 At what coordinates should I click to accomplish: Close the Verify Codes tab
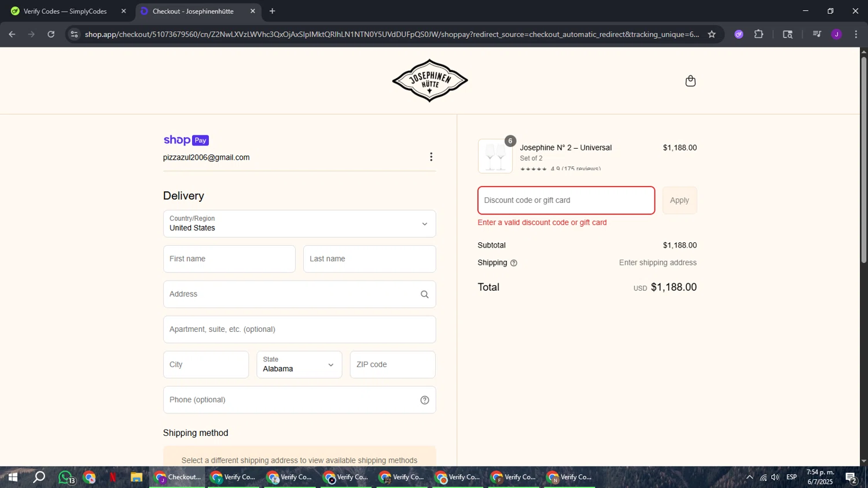point(123,11)
